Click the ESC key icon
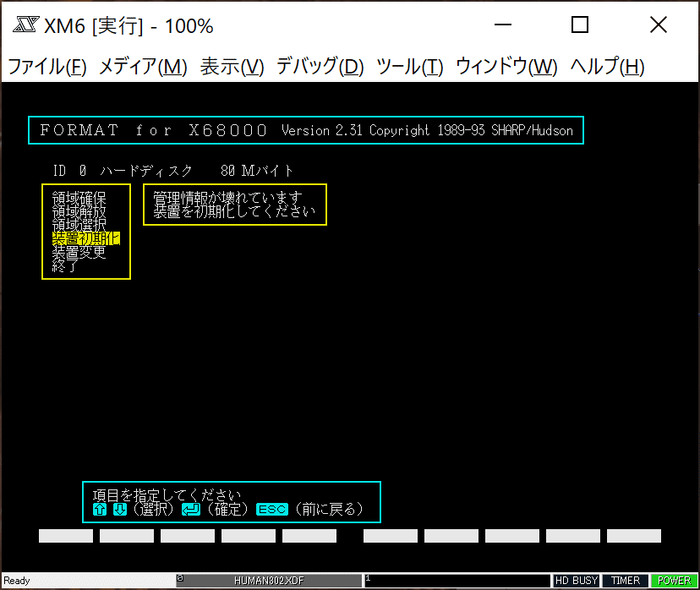 272,509
